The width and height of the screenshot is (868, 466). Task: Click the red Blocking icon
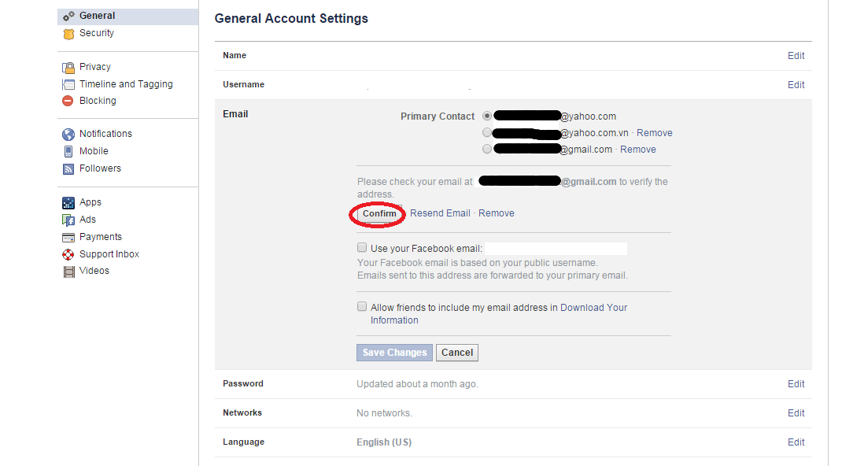(x=68, y=101)
